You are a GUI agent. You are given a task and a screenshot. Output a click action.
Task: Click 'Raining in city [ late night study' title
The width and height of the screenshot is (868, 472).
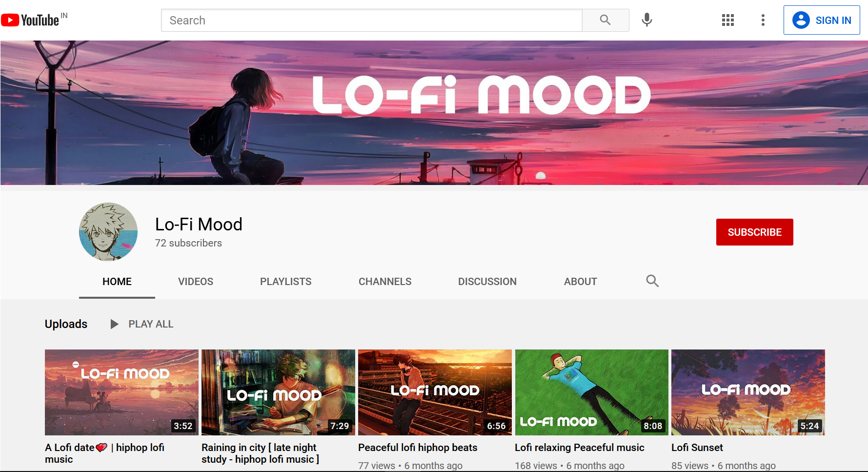click(260, 453)
